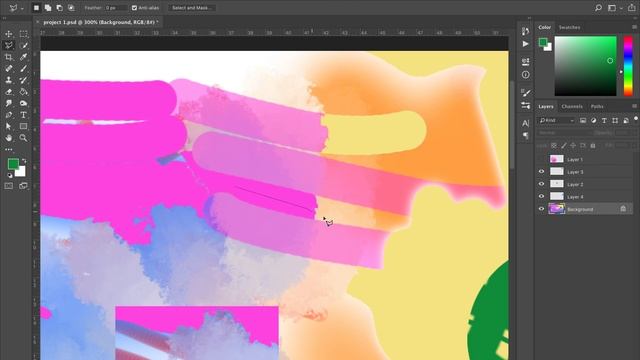Click the Feather value input field

point(115,8)
